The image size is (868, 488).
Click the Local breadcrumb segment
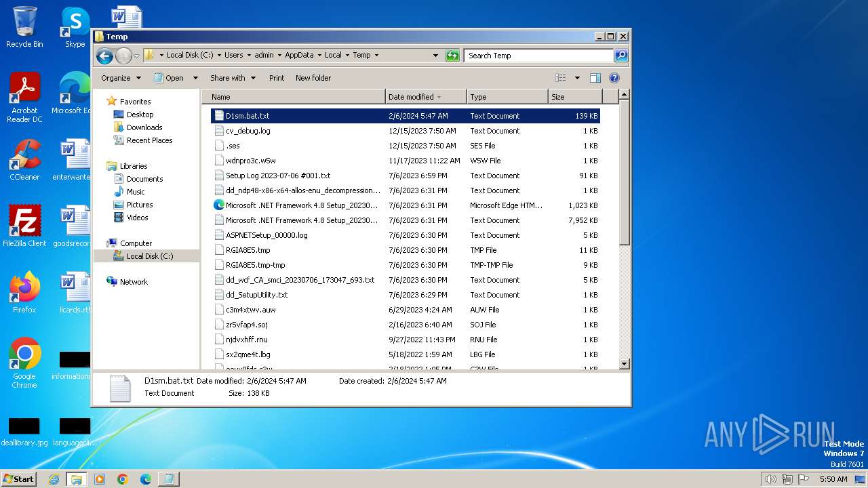[333, 56]
